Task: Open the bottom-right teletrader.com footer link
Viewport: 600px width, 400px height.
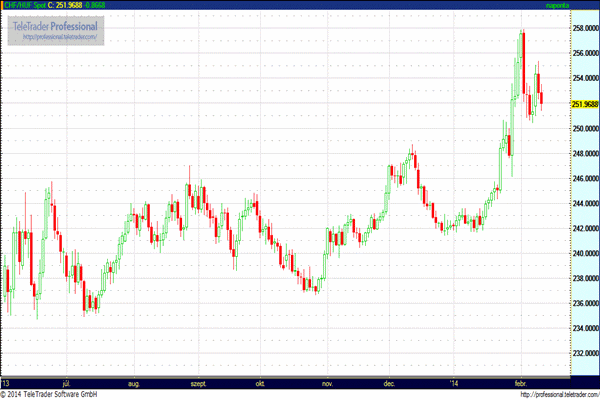Action: click(x=560, y=395)
